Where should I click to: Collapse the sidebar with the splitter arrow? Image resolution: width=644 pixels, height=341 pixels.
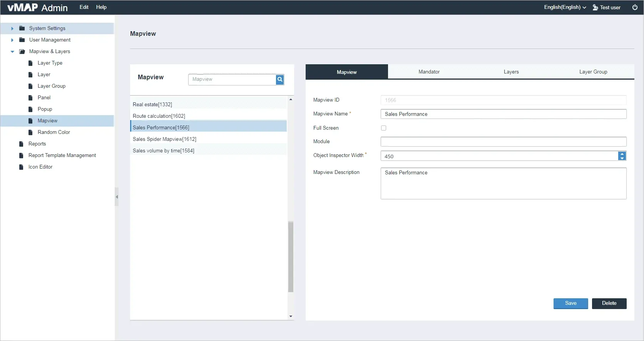[117, 197]
